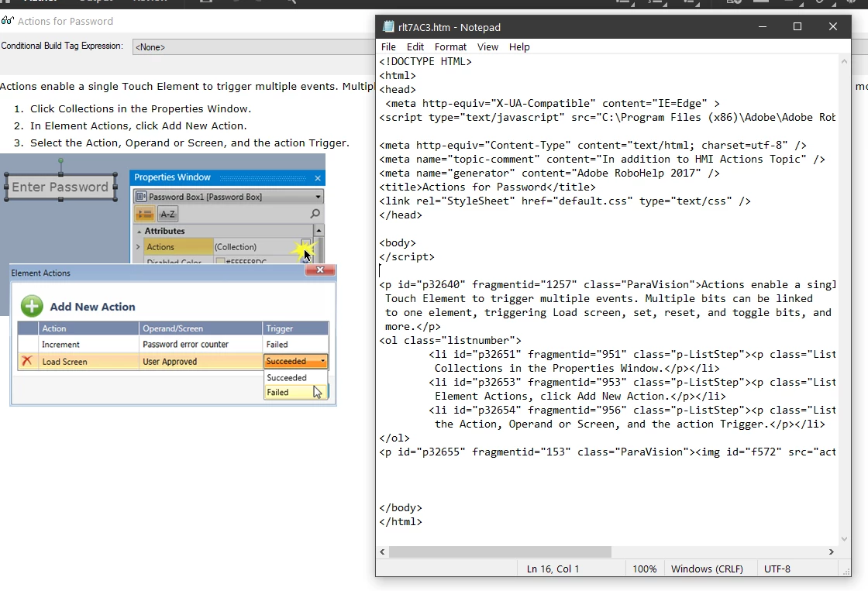Choose Succeeded in the trigger dropdown list
Screen dimensions: 868x591
pos(295,377)
